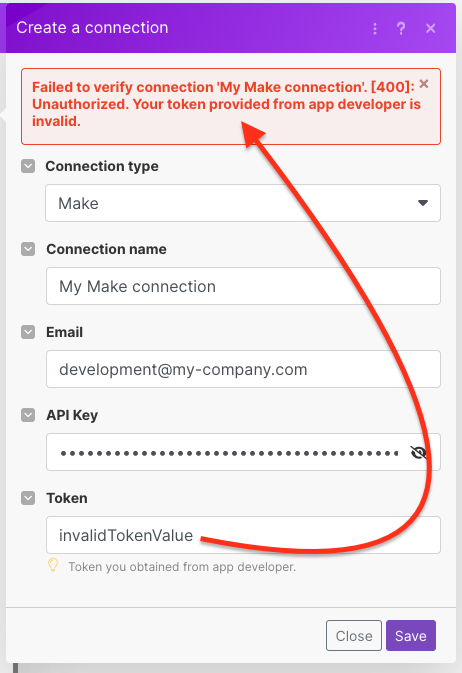The height and width of the screenshot is (673, 462).
Task: Click the Token field containing invalidTokenValue
Action: click(243, 535)
